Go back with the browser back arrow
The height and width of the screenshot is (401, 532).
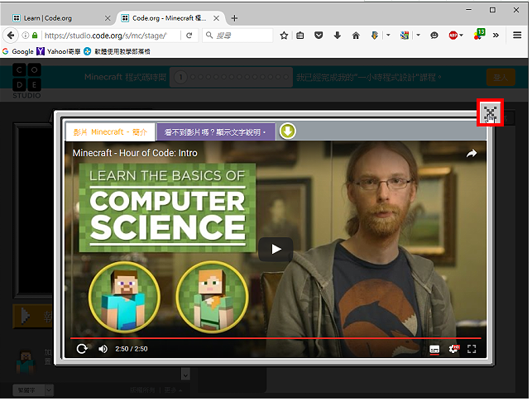click(11, 36)
